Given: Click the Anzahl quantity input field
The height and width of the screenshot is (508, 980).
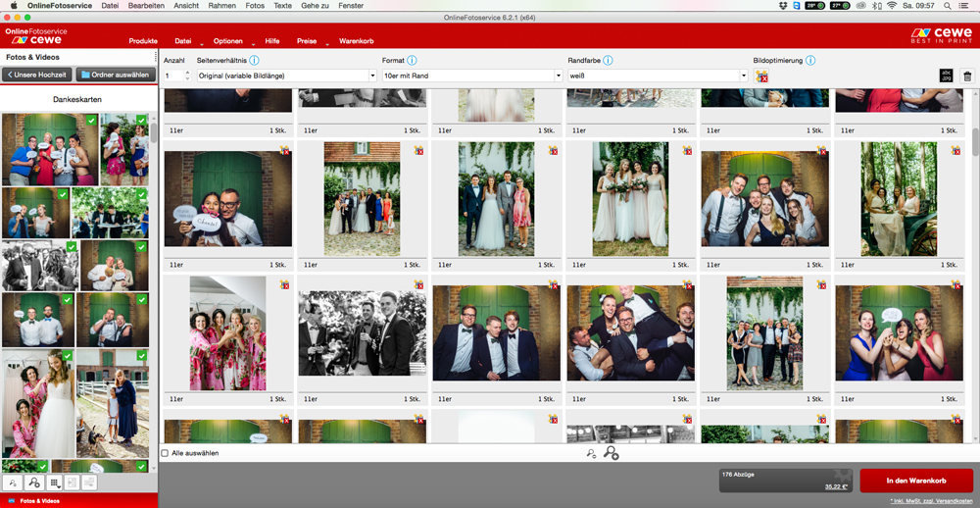Looking at the screenshot, I should 173,76.
